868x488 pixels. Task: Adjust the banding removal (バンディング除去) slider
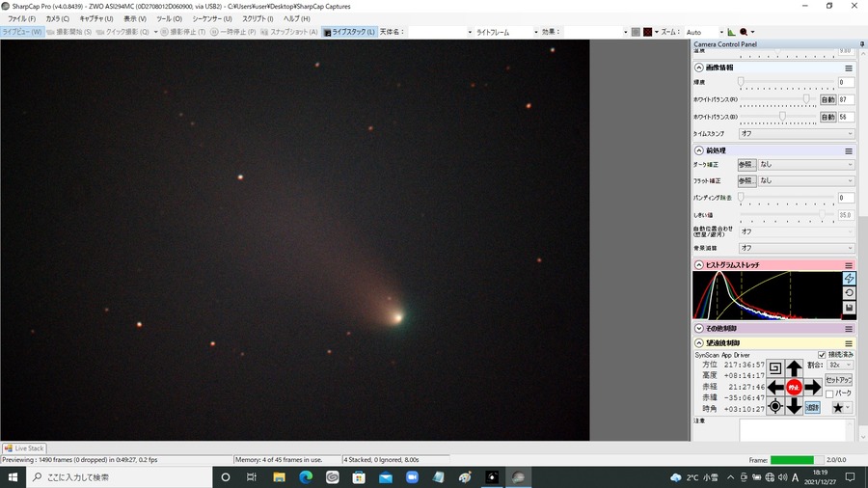pyautogui.click(x=787, y=198)
